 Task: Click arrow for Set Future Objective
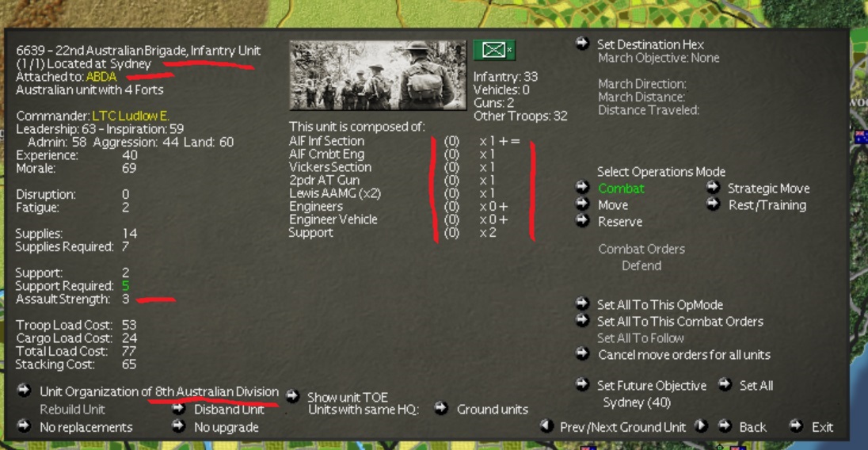582,384
